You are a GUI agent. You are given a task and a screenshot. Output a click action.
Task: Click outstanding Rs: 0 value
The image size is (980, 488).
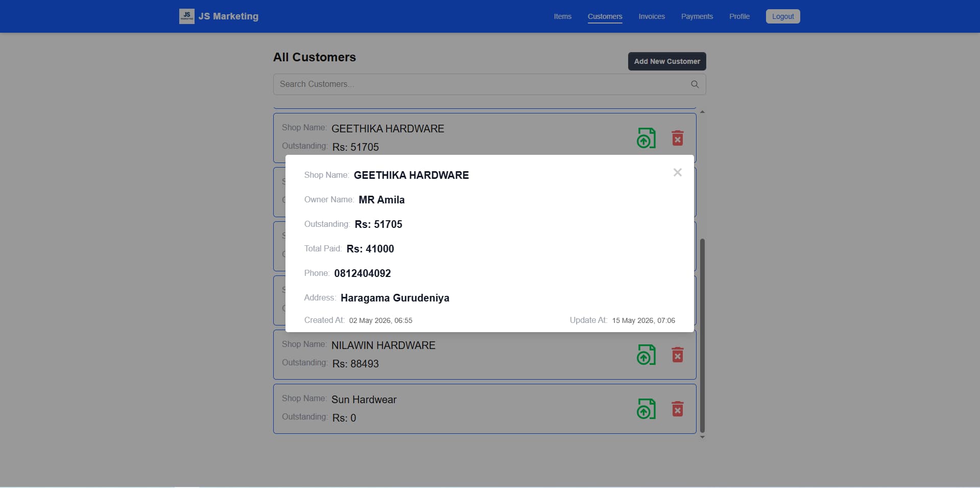click(344, 418)
